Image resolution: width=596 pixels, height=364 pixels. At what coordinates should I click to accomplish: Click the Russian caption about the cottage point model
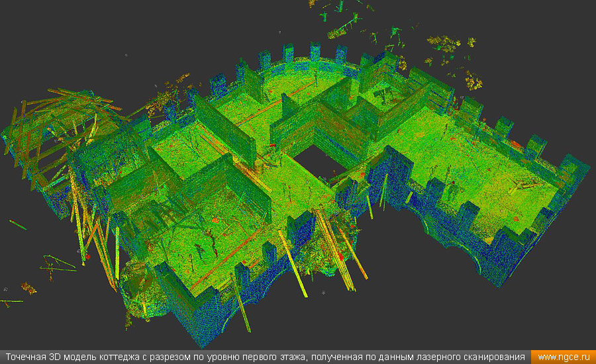coord(266,357)
